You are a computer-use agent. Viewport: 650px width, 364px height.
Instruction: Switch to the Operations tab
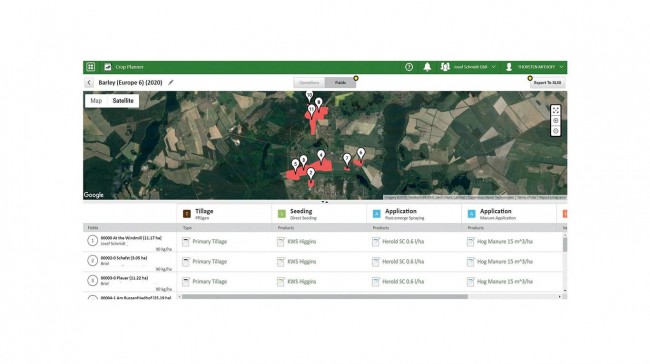pos(309,83)
